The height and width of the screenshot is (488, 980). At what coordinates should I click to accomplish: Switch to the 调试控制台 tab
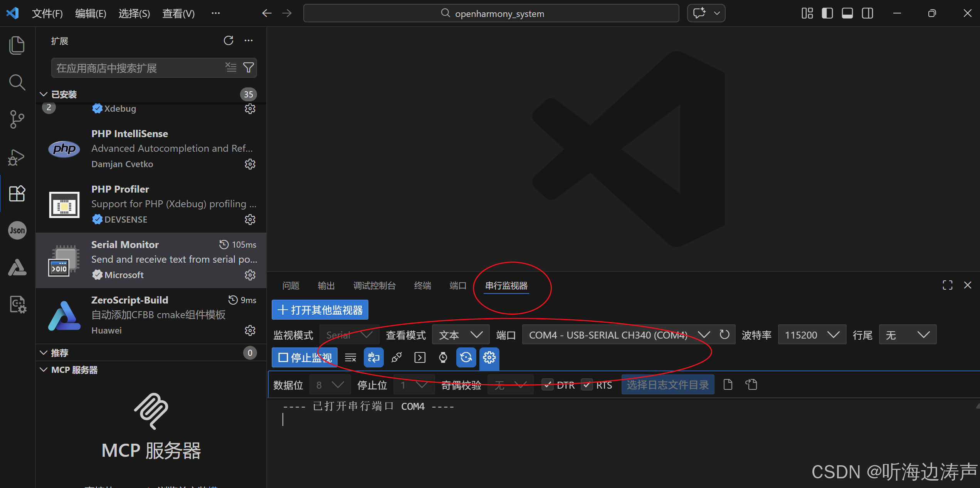(x=375, y=285)
